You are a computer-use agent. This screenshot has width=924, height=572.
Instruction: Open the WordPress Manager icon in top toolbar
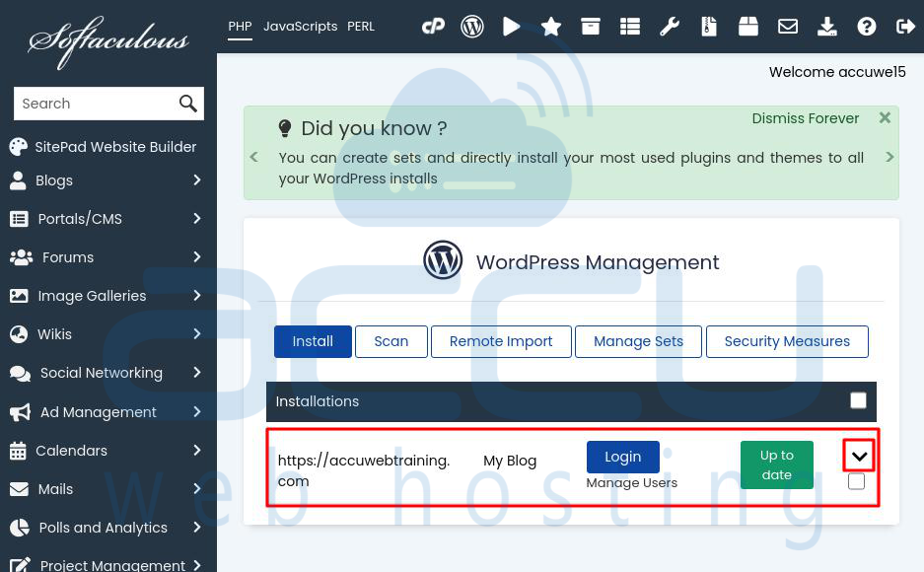[472, 27]
